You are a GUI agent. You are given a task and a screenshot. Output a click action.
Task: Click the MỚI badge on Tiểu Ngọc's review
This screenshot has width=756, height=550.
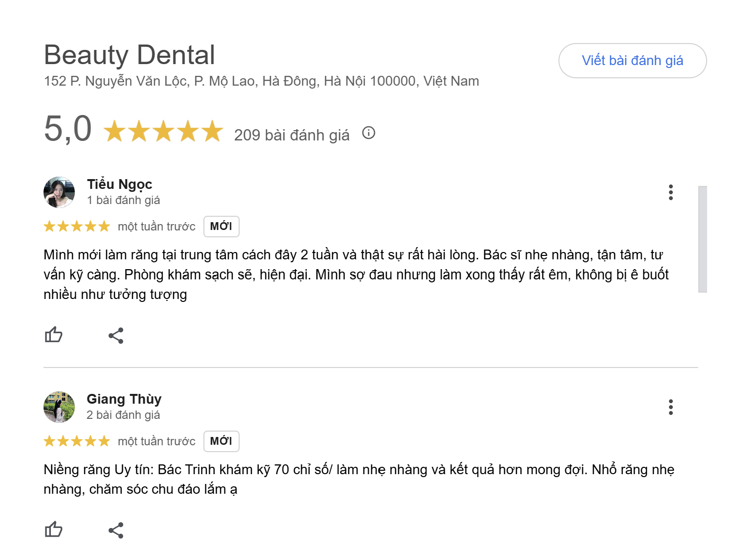tap(221, 227)
